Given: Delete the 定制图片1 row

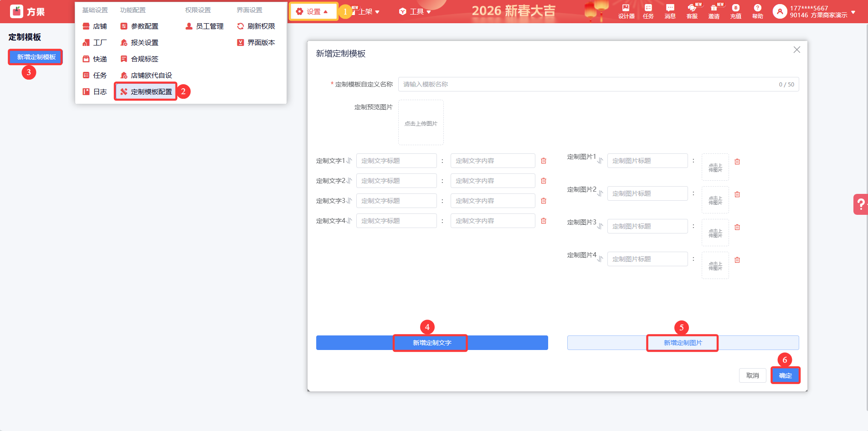Looking at the screenshot, I should click(737, 162).
